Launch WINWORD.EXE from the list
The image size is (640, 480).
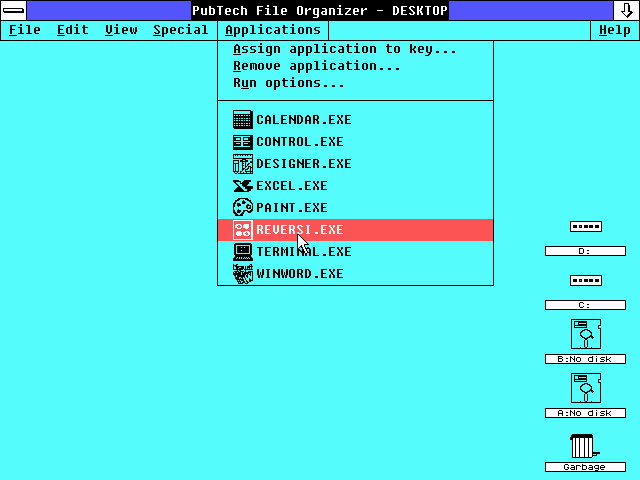point(355,273)
